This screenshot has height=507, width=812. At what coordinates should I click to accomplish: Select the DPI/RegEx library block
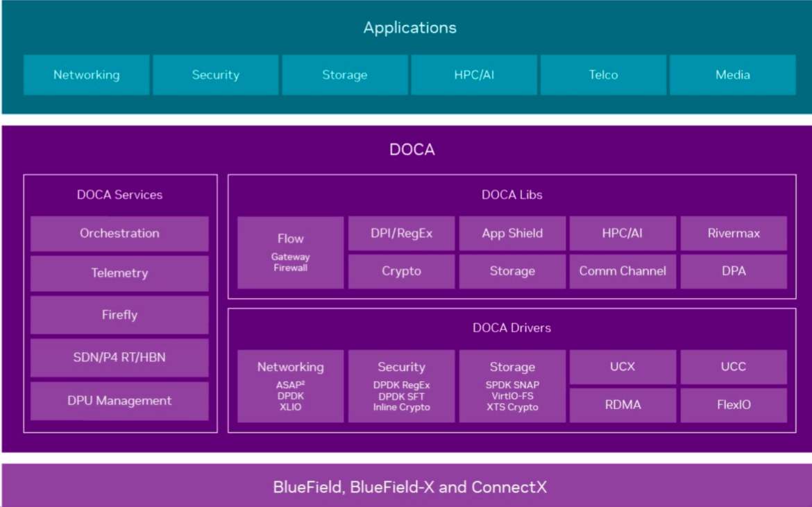(401, 233)
